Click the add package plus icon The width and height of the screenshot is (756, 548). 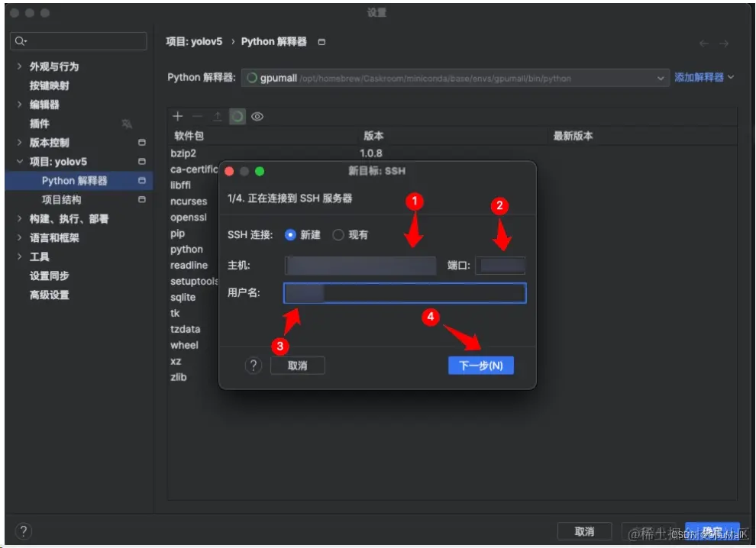(177, 116)
